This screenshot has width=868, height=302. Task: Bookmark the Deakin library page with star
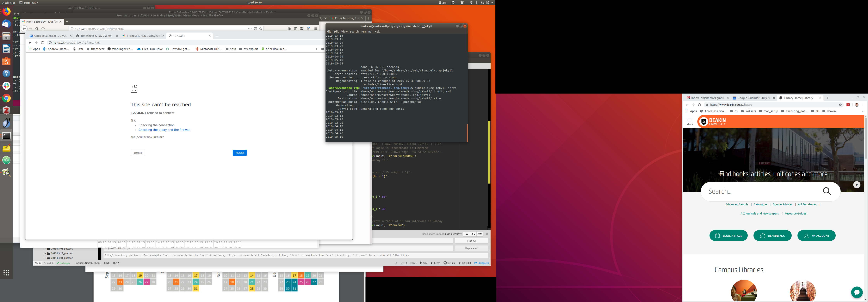point(840,105)
